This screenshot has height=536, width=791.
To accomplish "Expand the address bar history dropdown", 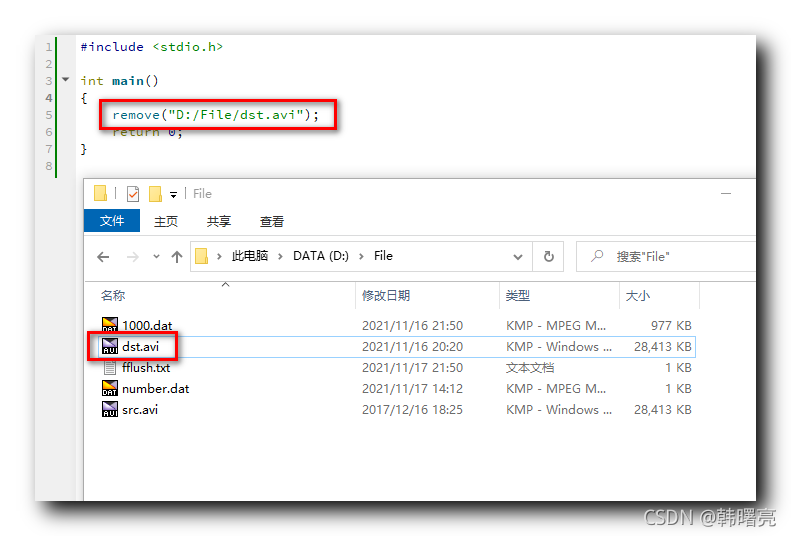I will click(x=518, y=257).
